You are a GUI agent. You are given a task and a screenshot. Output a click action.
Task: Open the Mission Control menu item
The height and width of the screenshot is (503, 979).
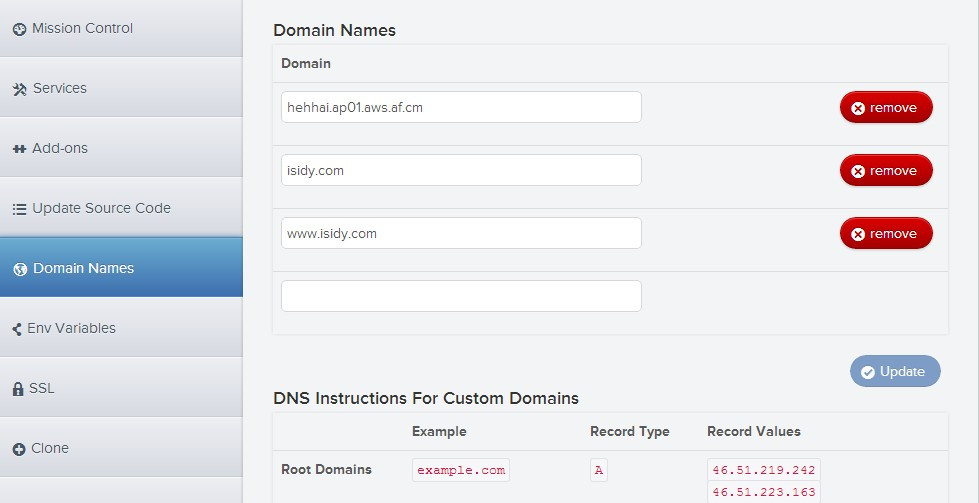tap(82, 28)
